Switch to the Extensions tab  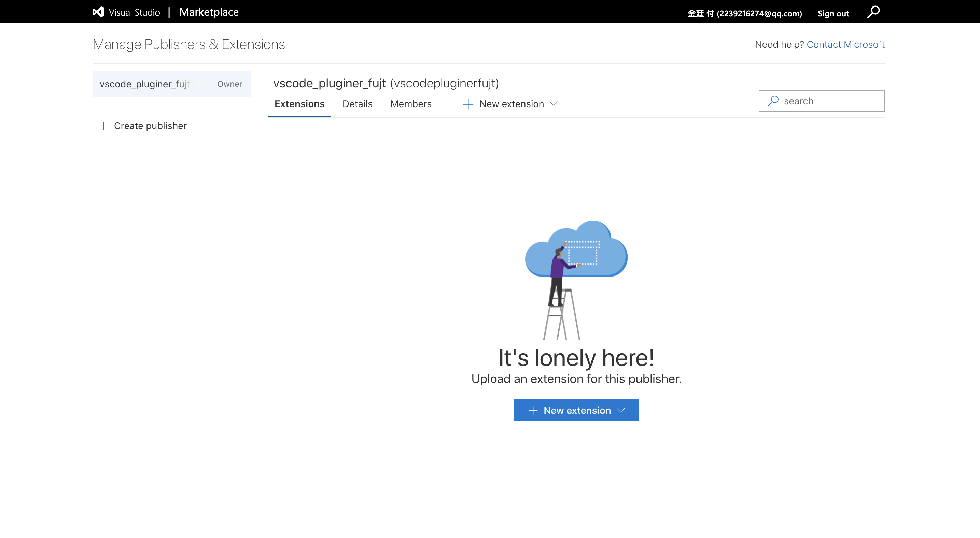click(299, 104)
